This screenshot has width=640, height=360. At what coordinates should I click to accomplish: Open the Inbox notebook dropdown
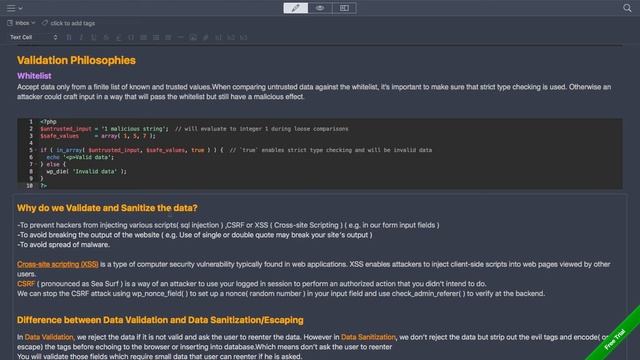pyautogui.click(x=25, y=23)
